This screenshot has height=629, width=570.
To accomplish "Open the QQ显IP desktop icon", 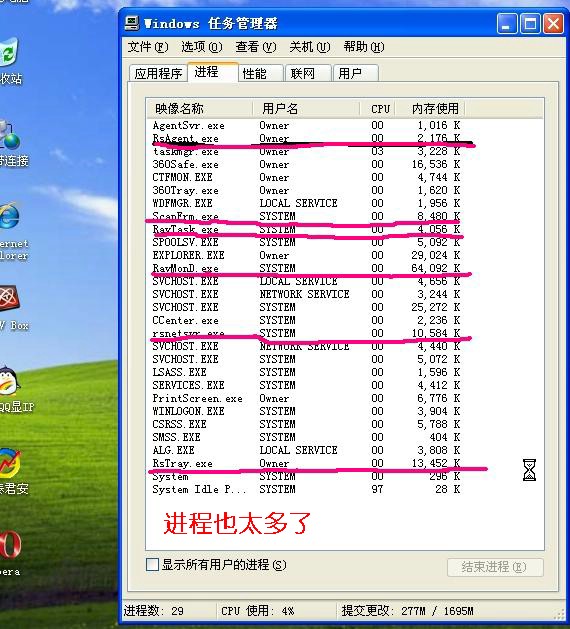I will pos(9,381).
